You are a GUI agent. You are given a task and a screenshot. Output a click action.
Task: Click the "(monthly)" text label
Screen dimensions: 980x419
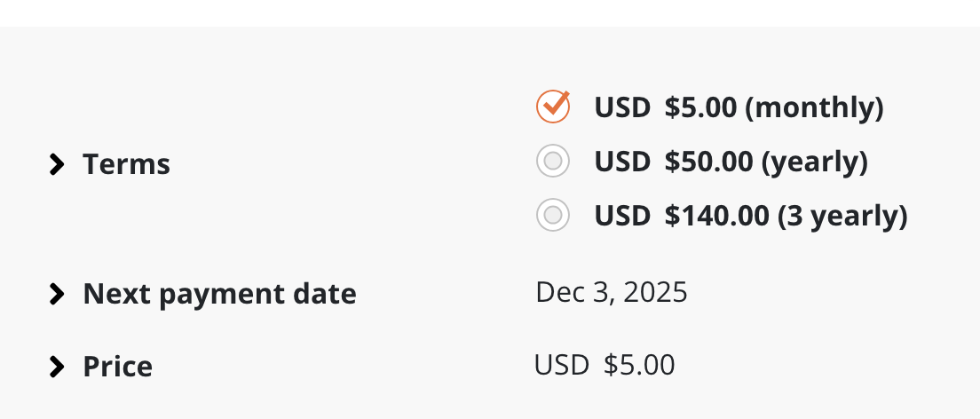coord(814,108)
